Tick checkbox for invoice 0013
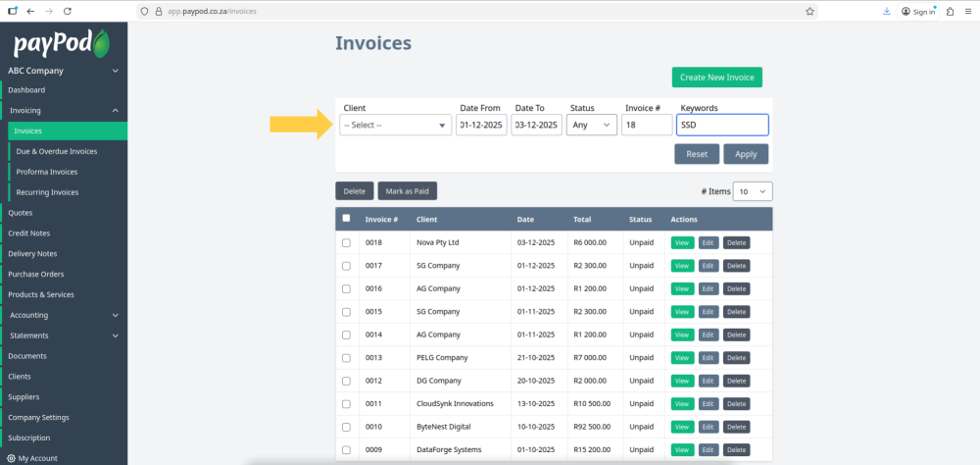Screen dimensions: 980x465 (346, 358)
